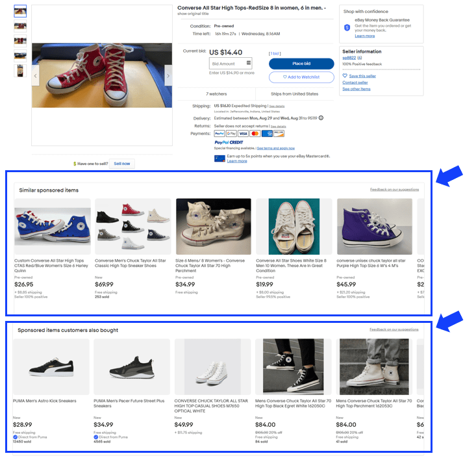The width and height of the screenshot is (476, 458).
Task: Click 'PUMA Men's Astro Kick Sneakers' title
Action: click(45, 401)
